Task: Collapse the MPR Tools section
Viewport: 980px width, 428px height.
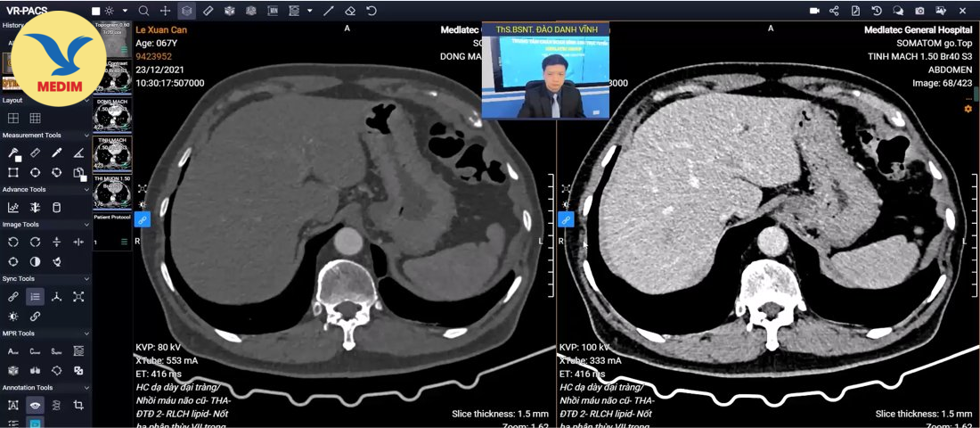Action: pyautogui.click(x=86, y=333)
